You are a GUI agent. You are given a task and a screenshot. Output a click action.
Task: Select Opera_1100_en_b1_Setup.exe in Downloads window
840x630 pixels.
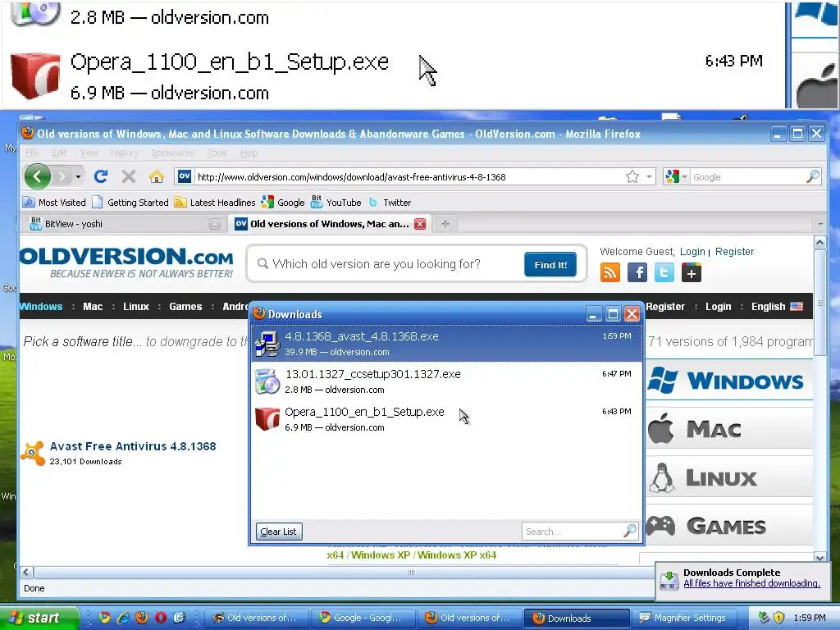click(x=446, y=419)
